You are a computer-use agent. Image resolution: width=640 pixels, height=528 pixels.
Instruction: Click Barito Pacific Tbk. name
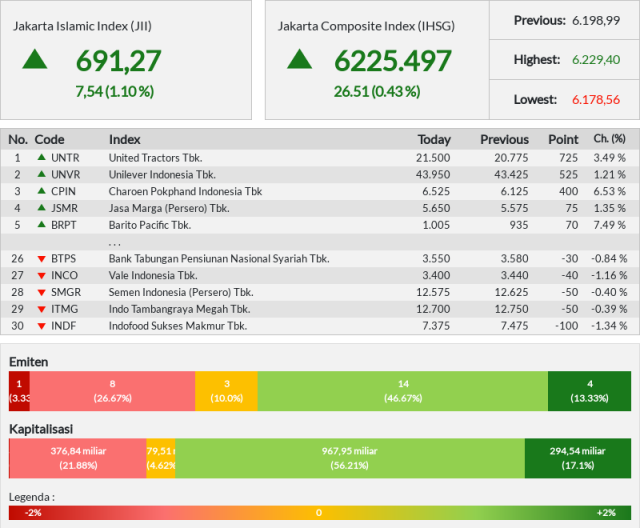click(x=150, y=224)
